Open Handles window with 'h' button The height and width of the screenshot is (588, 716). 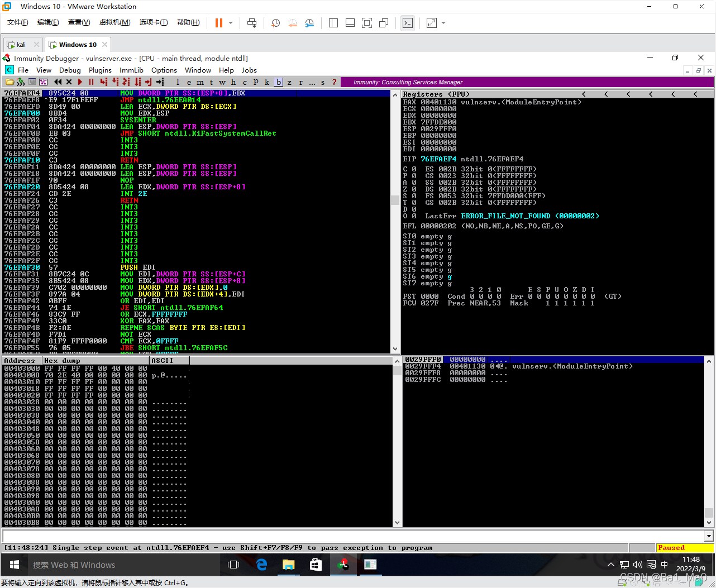(x=233, y=82)
